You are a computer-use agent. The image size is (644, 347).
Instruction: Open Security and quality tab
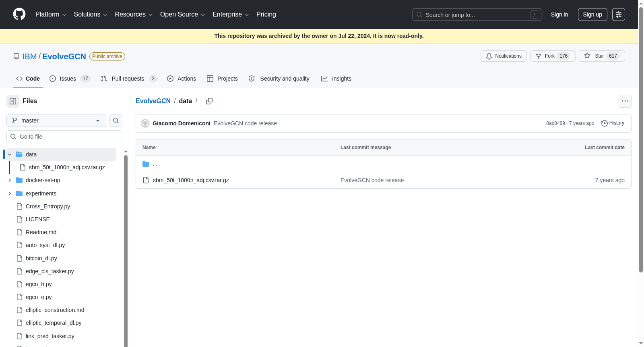(279, 79)
